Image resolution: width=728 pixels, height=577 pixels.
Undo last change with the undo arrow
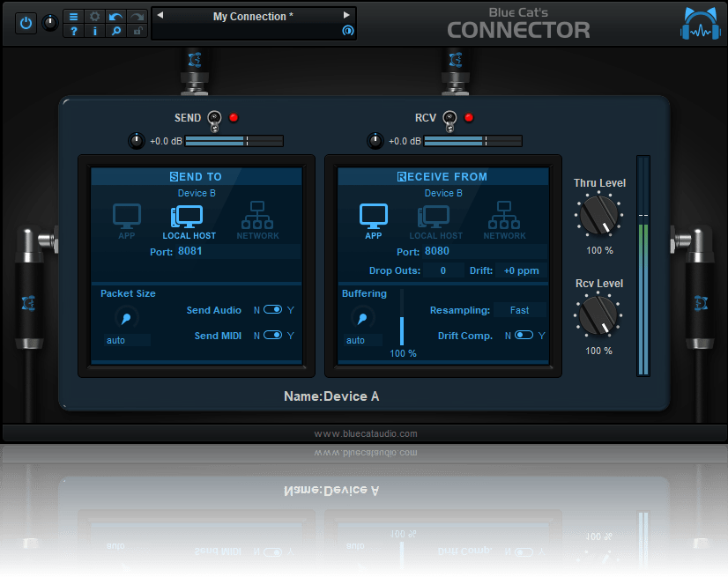pyautogui.click(x=116, y=15)
